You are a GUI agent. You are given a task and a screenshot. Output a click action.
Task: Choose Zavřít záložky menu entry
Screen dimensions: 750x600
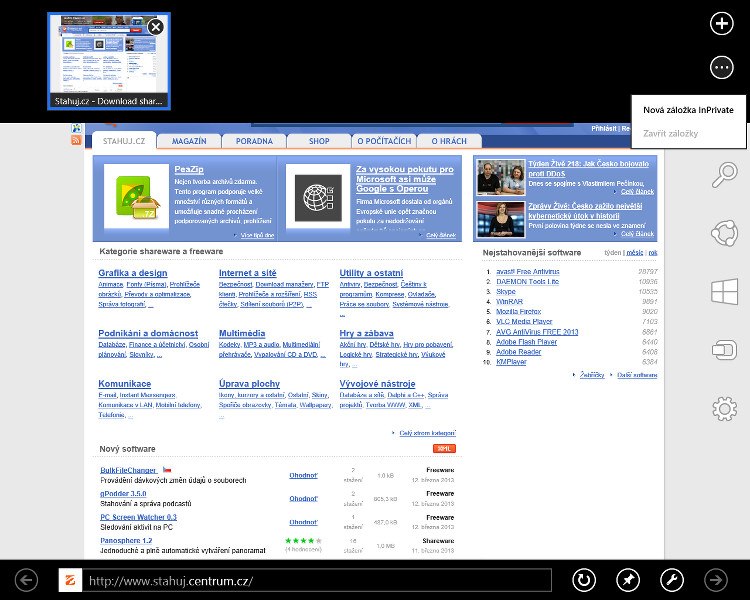670,133
